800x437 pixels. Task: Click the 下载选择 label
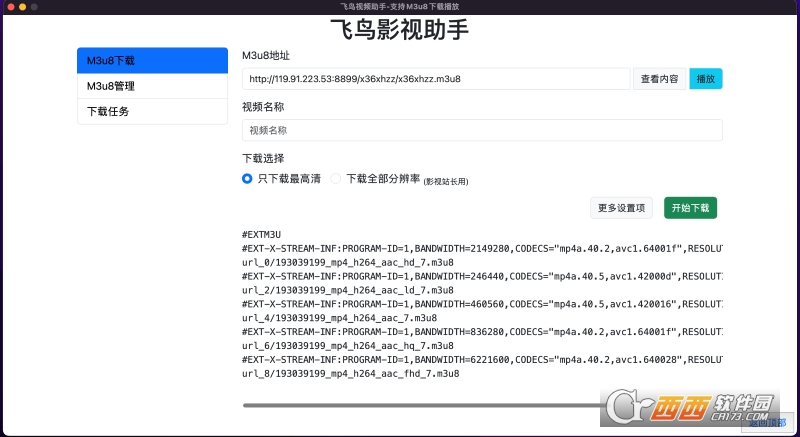[x=263, y=159]
